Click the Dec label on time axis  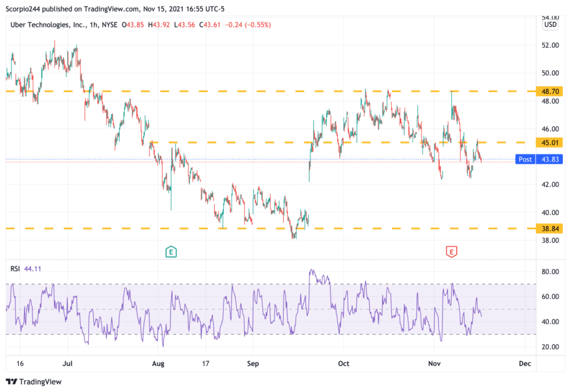pos(525,363)
